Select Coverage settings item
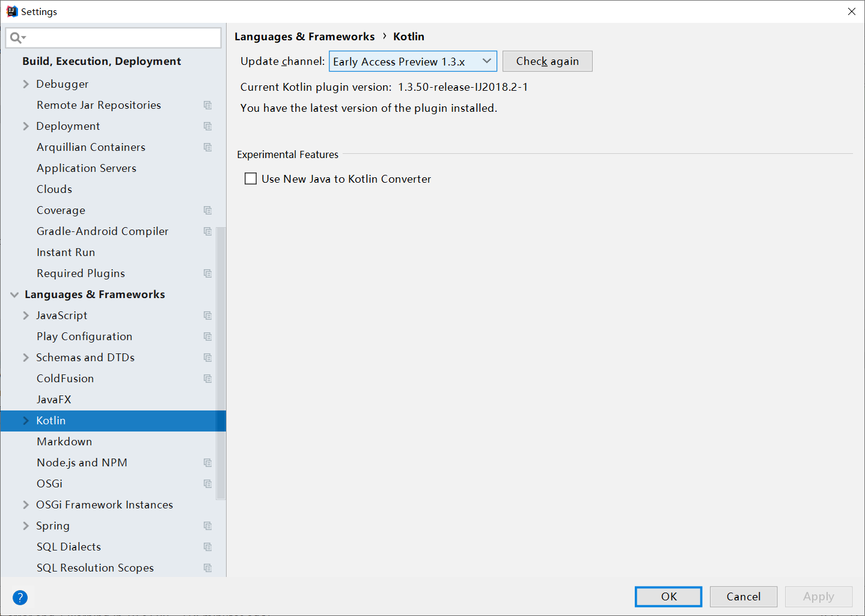This screenshot has width=865, height=616. [x=61, y=210]
